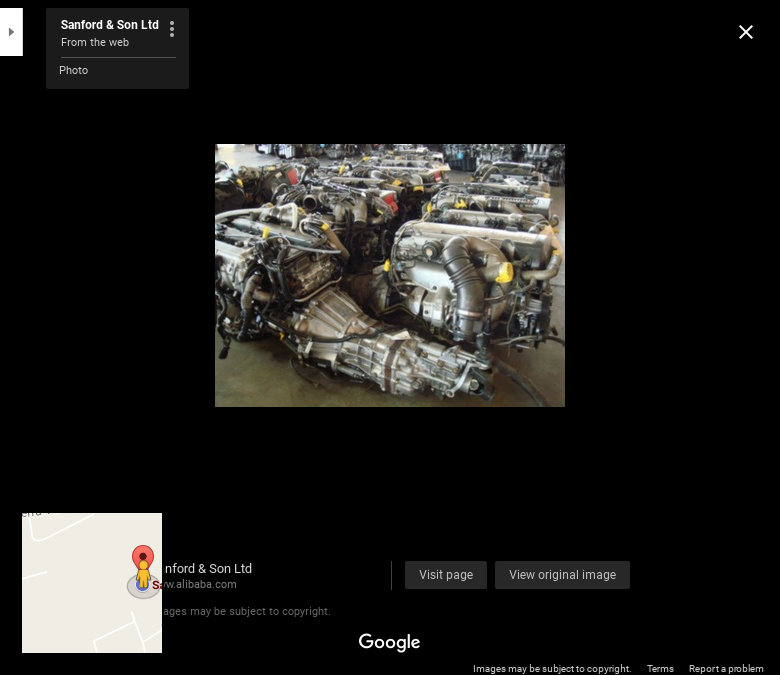Click the yellow Pegman on the minimap
Screen dimensions: 780x675
point(143,575)
